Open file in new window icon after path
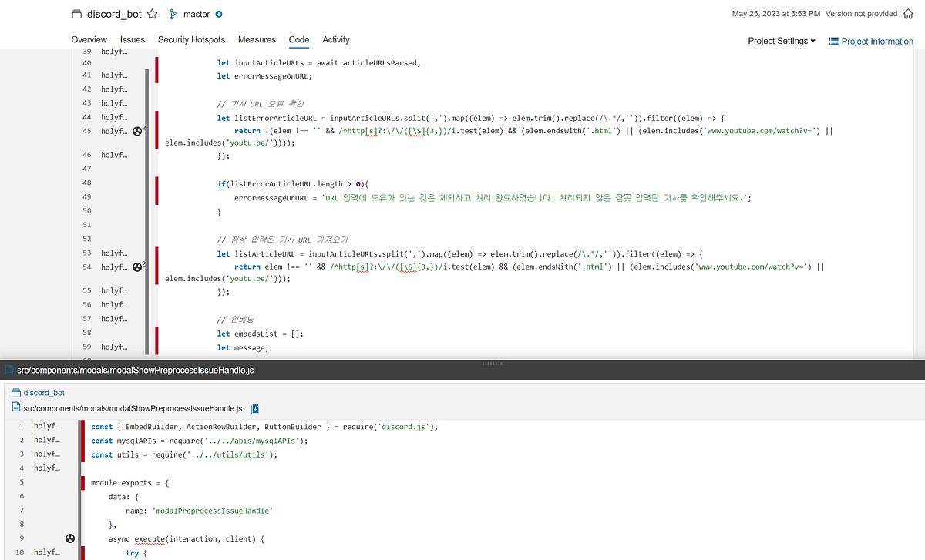This screenshot has width=925, height=560. (x=255, y=409)
